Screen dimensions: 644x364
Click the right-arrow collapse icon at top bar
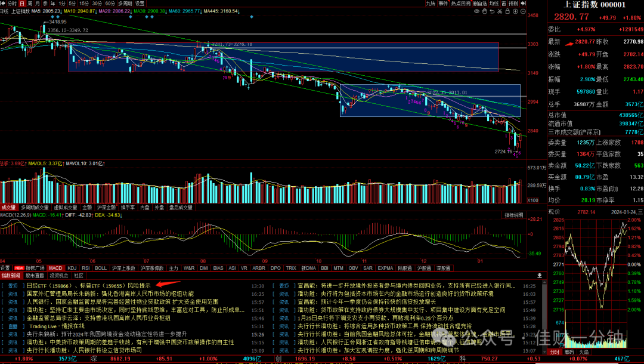pos(524,4)
